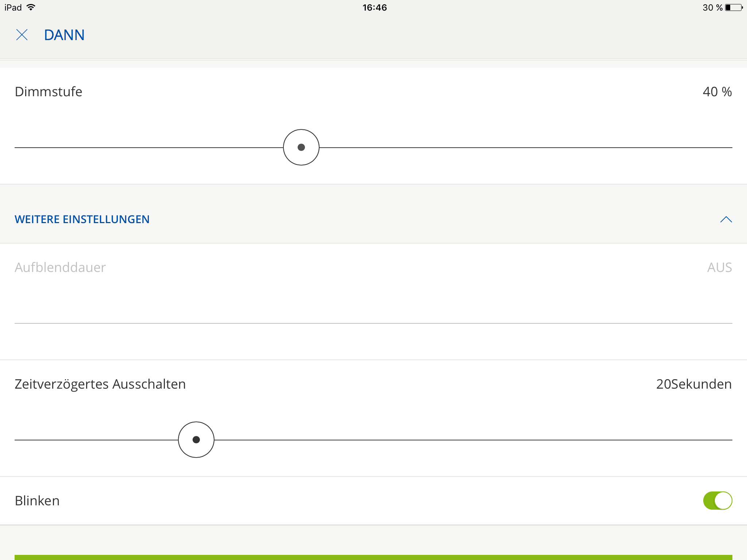Click Dimmstufe slider track's right end
747x560 pixels.
[x=728, y=148]
